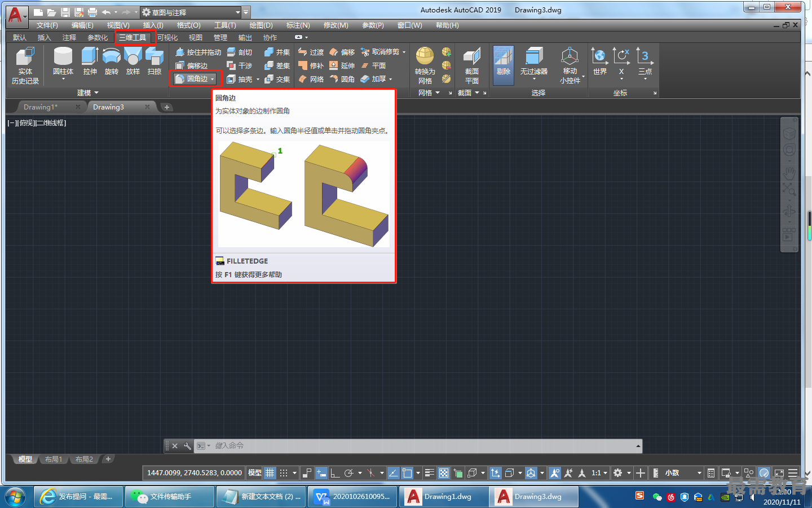Click the 偏移边 offset edge tool
The height and width of the screenshot is (508, 812).
192,65
